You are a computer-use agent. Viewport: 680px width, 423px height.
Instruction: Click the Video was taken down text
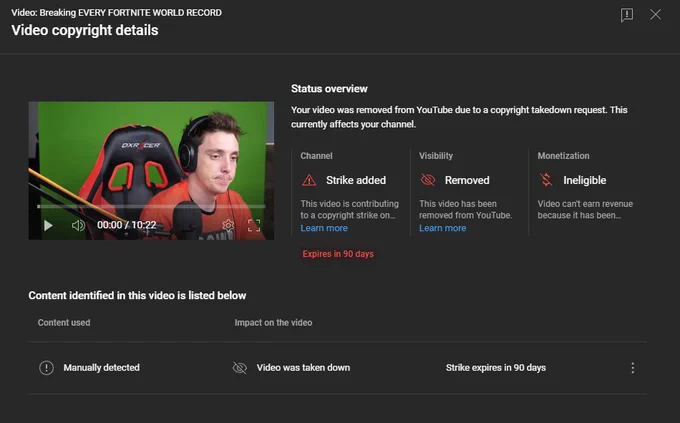pos(303,368)
